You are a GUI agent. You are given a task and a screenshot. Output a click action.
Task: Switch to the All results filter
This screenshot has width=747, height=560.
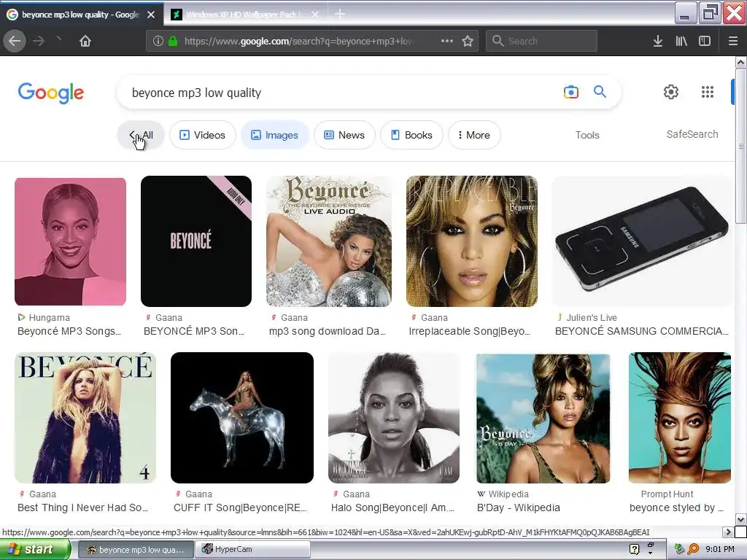click(141, 135)
